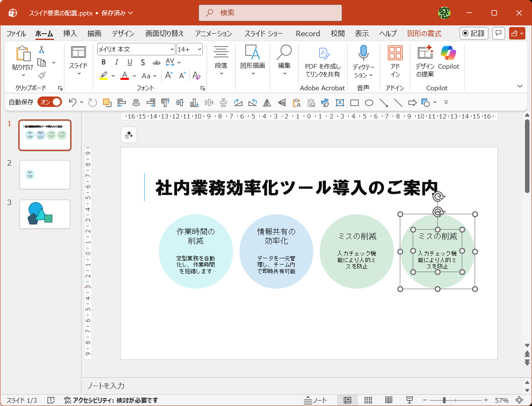Screen dimensions: 532x406
Task: Increase the font size
Action: pos(169,75)
